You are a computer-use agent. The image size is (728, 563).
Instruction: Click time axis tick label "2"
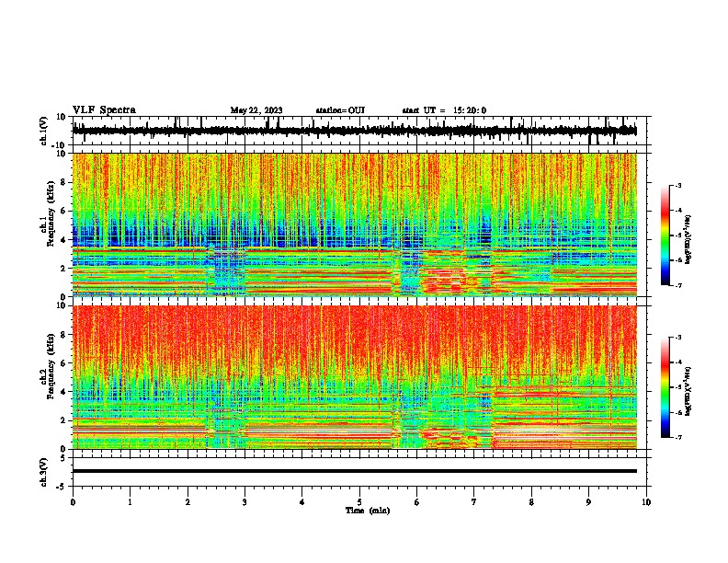pyautogui.click(x=188, y=502)
